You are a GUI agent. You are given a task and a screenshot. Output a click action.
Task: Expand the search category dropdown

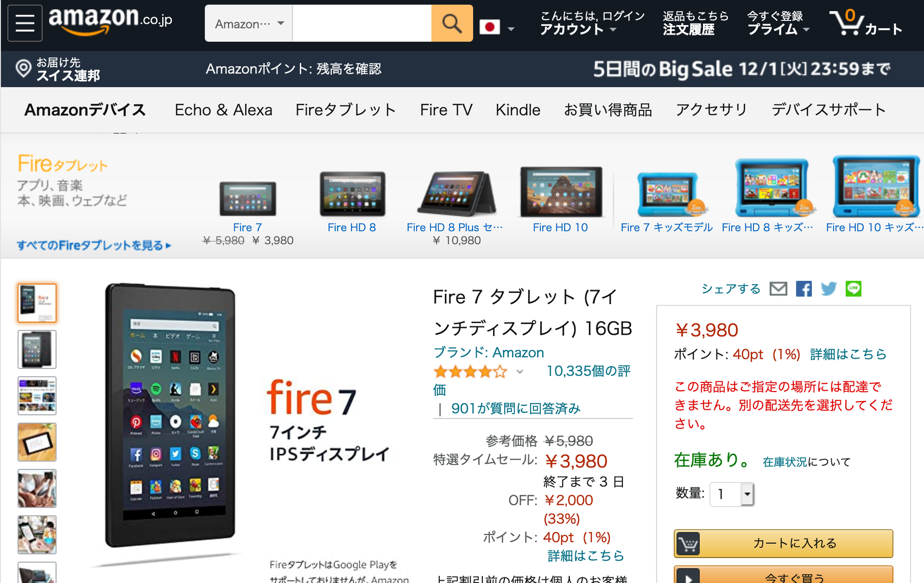click(x=249, y=23)
